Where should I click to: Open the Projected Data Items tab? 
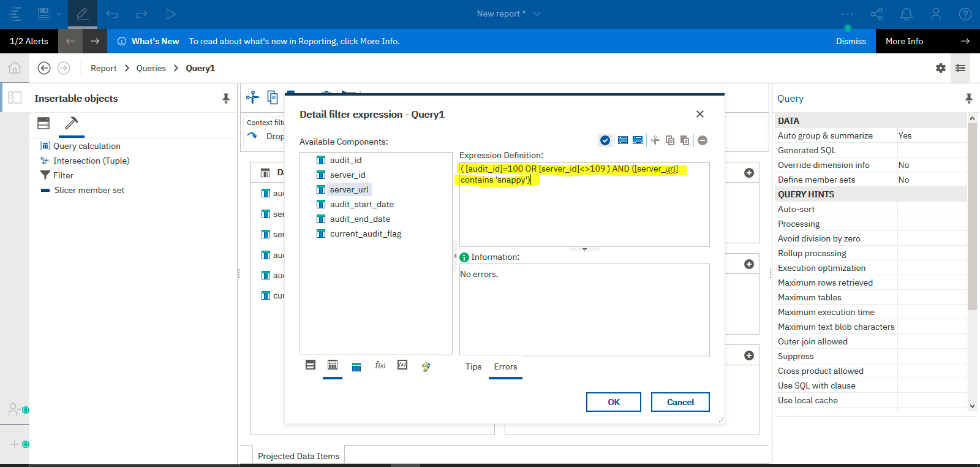pyautogui.click(x=298, y=456)
